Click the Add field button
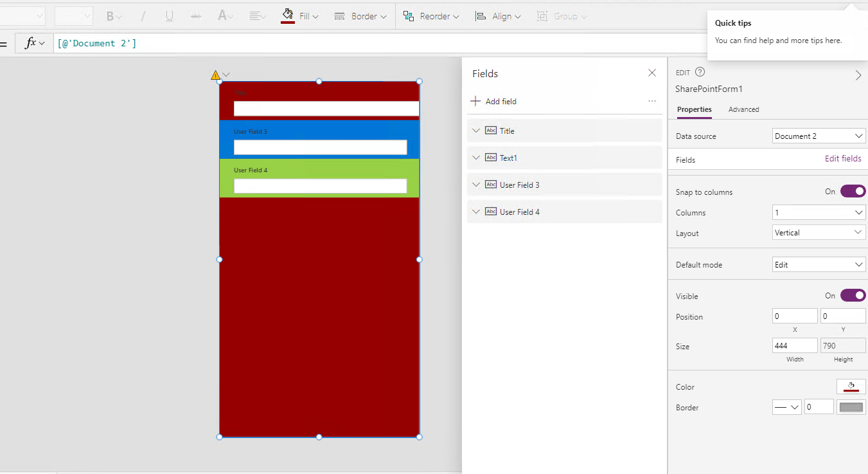868x474 pixels. (x=493, y=101)
